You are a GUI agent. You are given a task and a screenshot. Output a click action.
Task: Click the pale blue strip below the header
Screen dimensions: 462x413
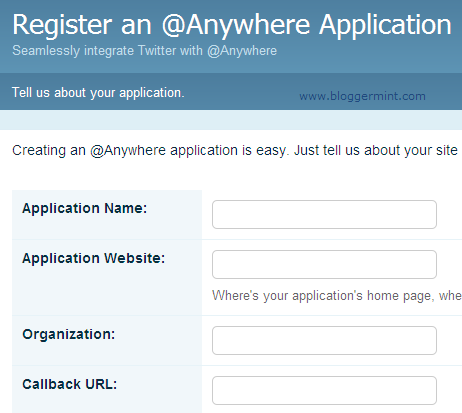pos(231,120)
